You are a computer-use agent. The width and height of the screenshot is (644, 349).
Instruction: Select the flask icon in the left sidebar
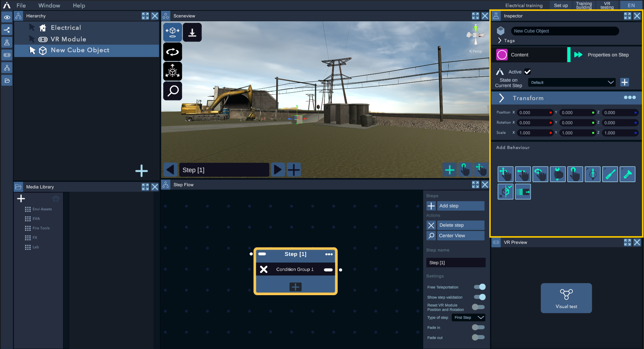click(x=7, y=42)
